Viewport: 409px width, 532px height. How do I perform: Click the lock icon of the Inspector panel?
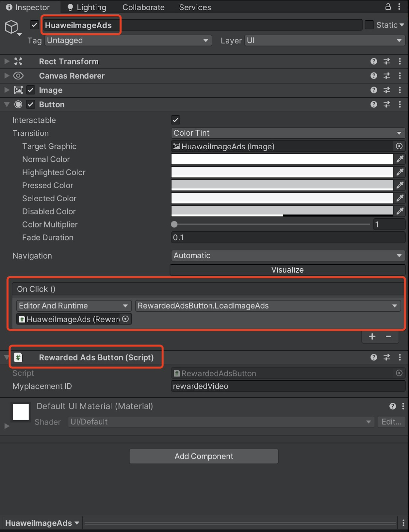[388, 6]
